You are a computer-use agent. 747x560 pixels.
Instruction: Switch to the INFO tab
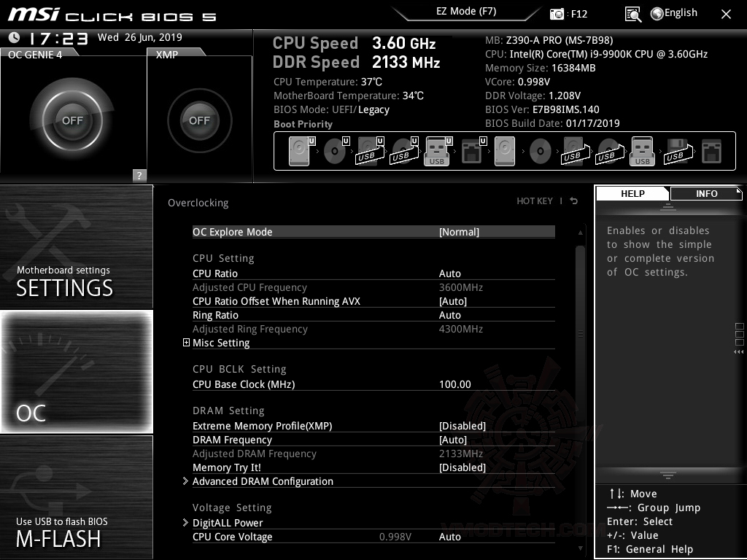click(705, 193)
